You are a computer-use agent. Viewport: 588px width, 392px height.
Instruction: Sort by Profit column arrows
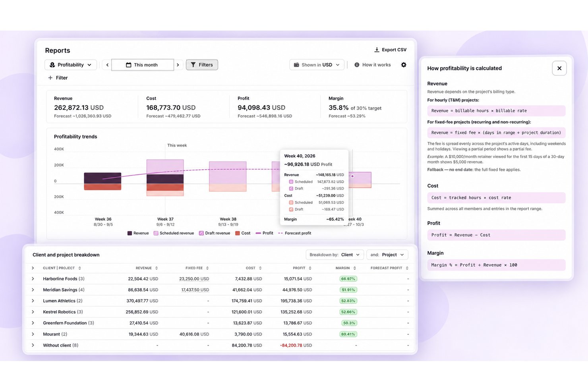(x=310, y=268)
